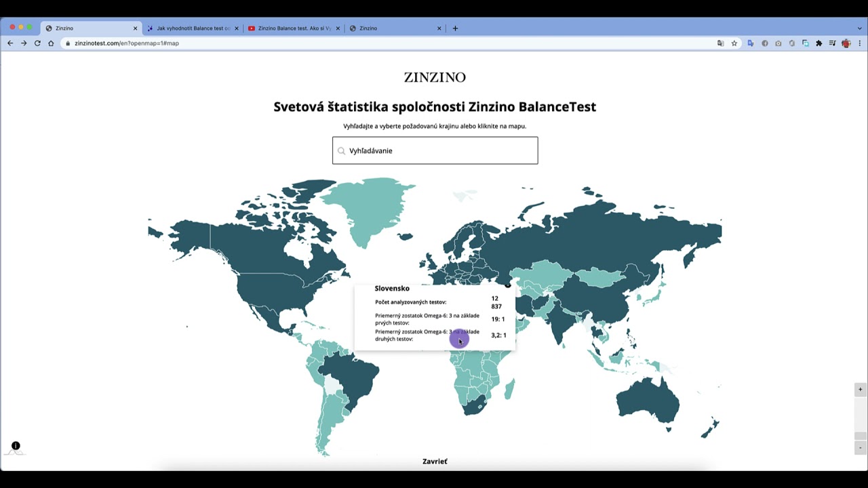Click the Vyhľadávanie search field
The width and height of the screenshot is (868, 488).
[435, 150]
